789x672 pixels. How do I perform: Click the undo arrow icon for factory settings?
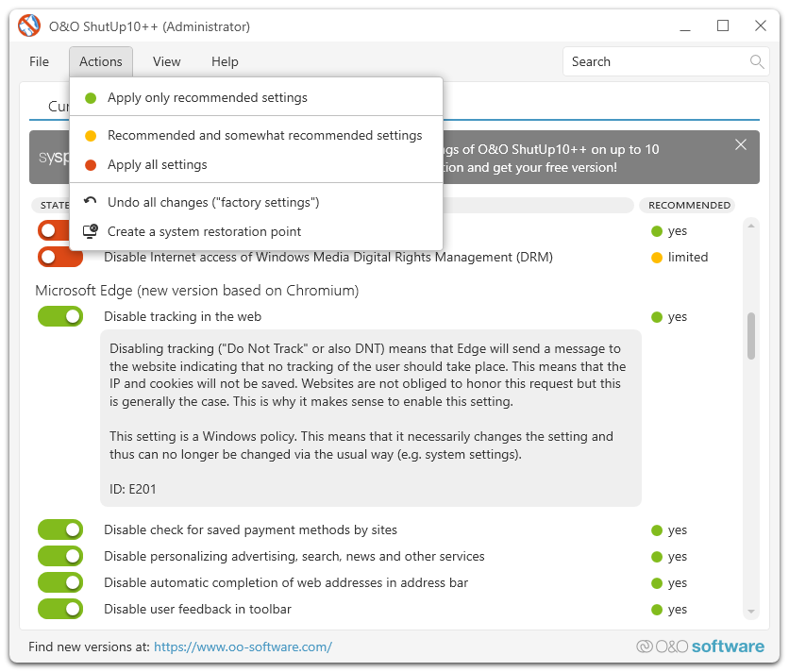tap(91, 202)
